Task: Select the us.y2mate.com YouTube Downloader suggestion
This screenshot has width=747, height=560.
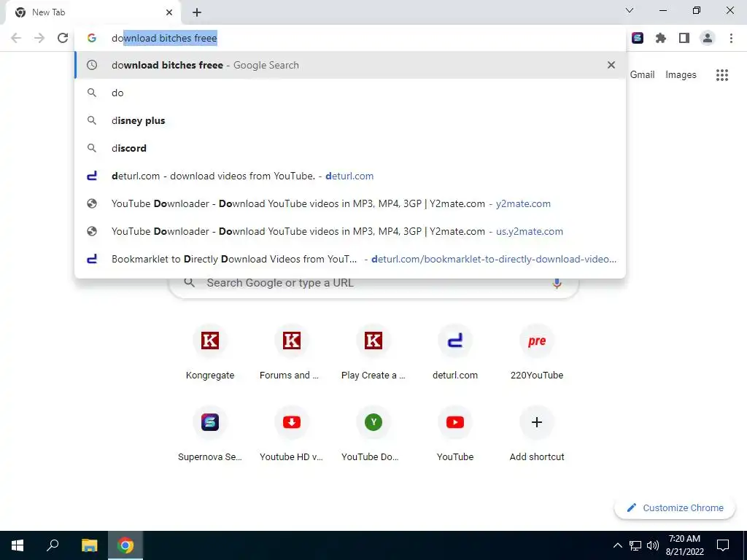Action: click(350, 231)
